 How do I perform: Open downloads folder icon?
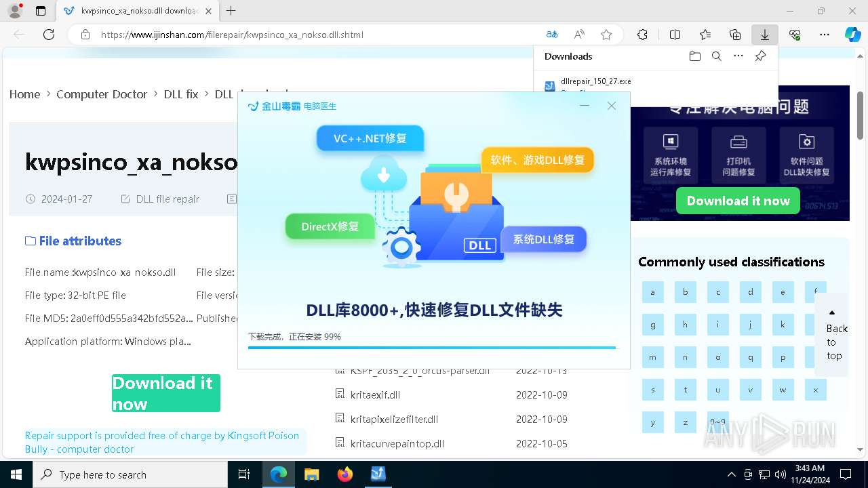tap(694, 56)
